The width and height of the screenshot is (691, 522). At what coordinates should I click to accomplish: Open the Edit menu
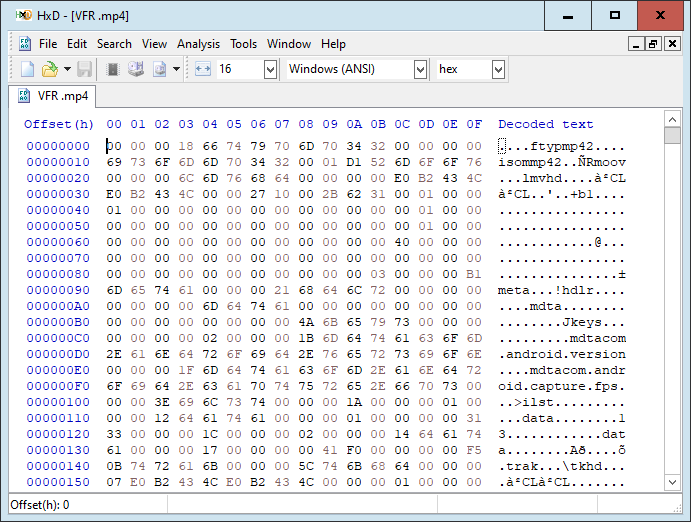(77, 44)
